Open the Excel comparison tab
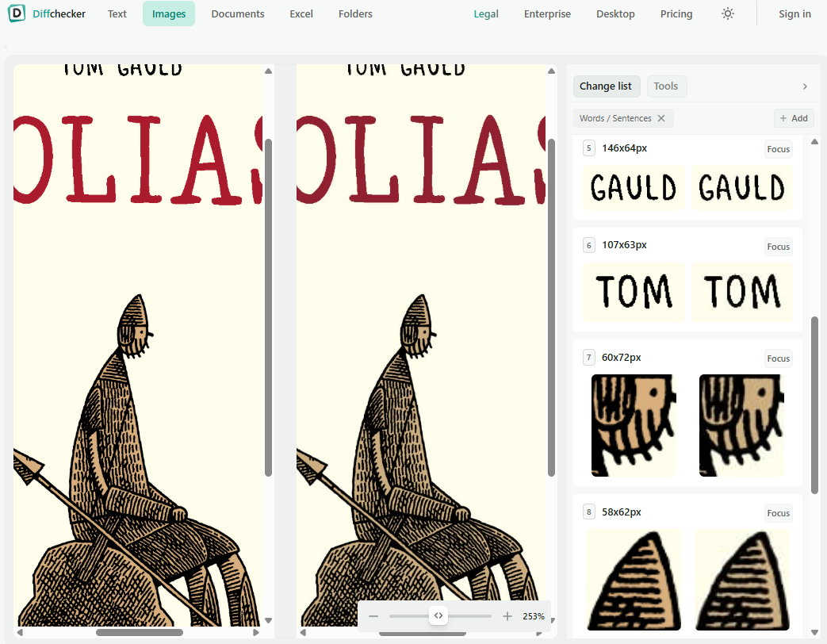This screenshot has width=827, height=644. click(301, 13)
